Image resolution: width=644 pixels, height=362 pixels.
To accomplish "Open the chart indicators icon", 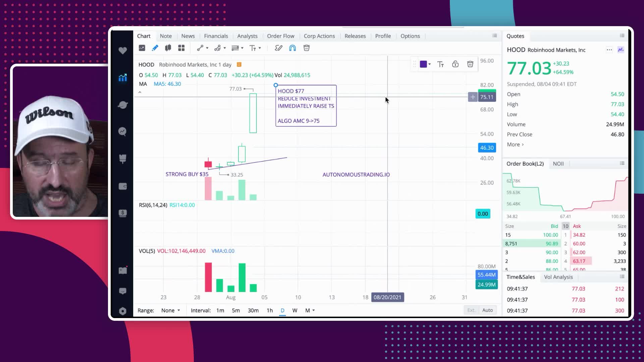I will pos(142,48).
